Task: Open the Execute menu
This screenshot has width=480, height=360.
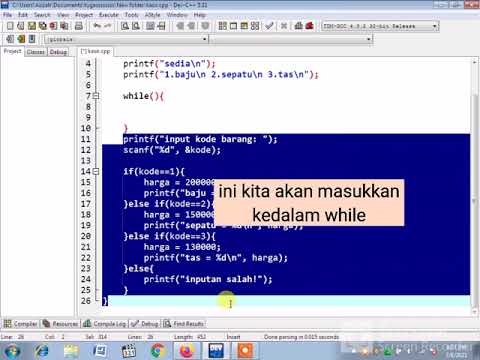Action: (109, 15)
